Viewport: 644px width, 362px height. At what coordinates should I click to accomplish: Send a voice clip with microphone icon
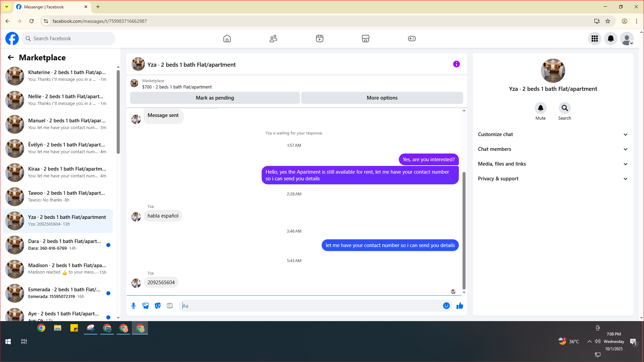click(x=133, y=306)
